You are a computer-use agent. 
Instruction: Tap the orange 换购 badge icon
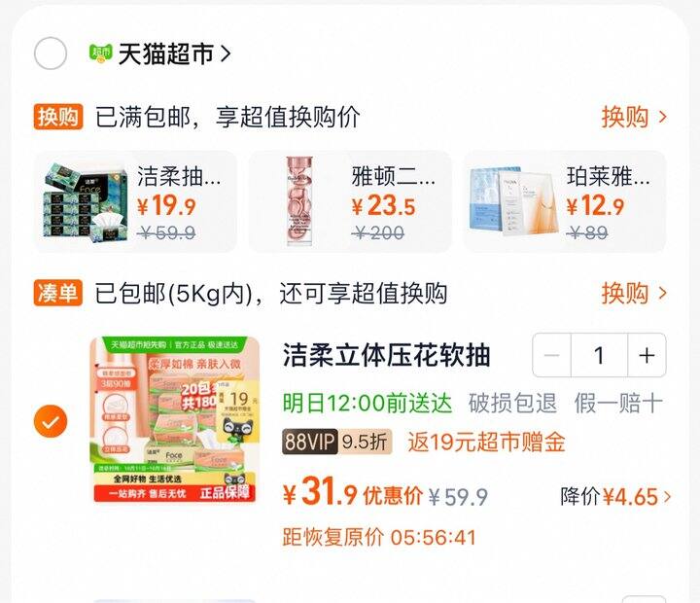click(58, 117)
